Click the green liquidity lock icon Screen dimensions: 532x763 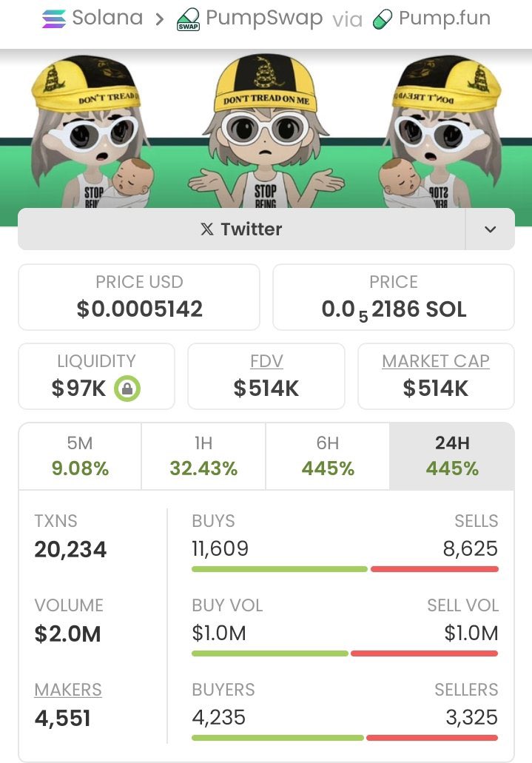(x=127, y=389)
